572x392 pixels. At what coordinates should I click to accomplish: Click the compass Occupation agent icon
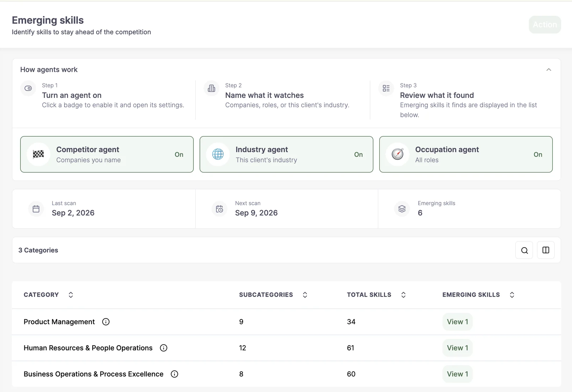pos(398,154)
